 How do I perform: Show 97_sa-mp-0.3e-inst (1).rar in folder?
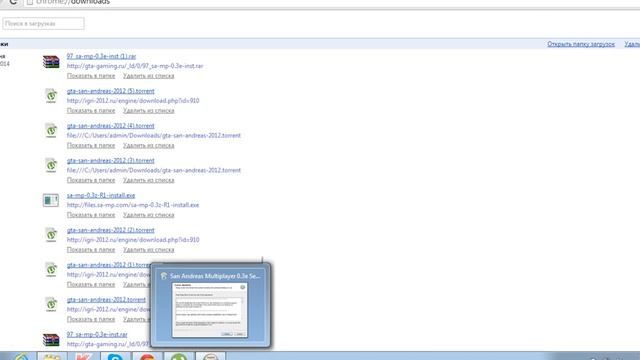click(91, 76)
